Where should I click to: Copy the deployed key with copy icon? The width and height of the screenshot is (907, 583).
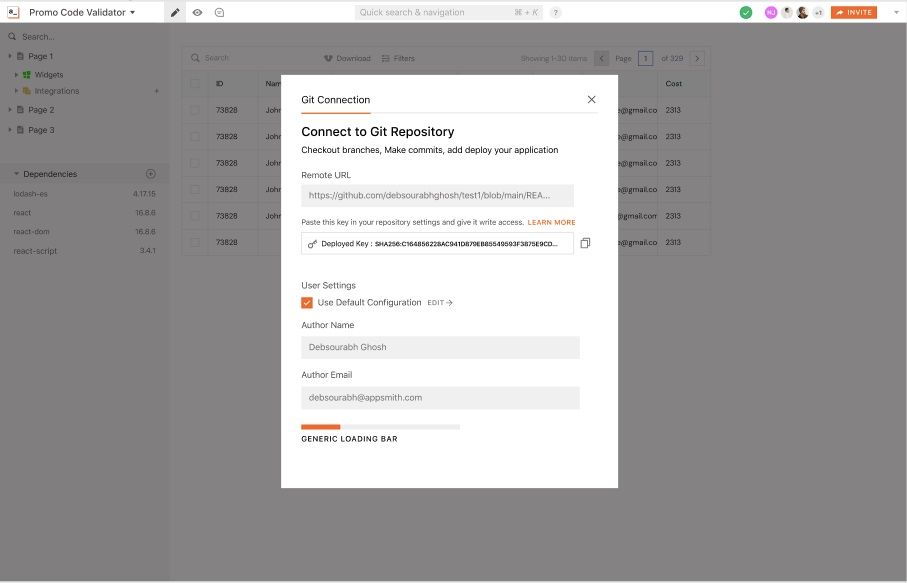tap(585, 243)
